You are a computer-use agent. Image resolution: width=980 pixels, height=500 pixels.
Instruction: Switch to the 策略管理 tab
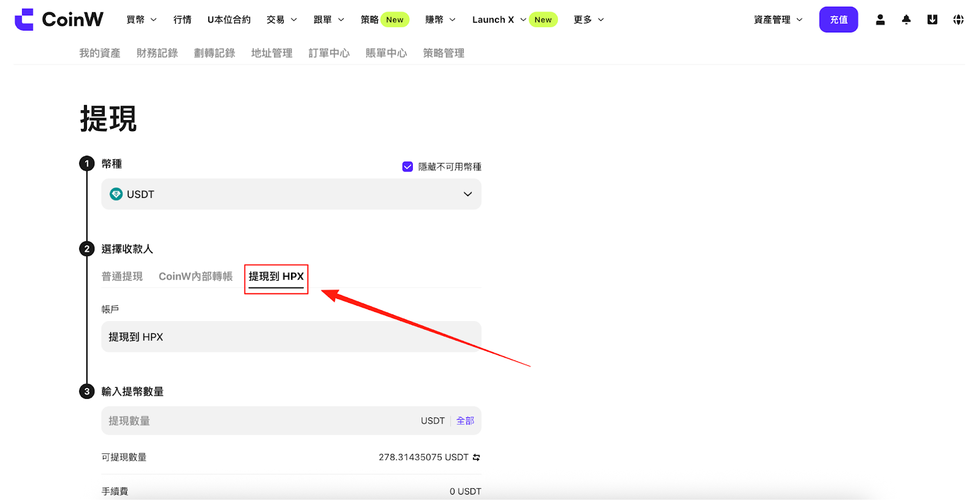coord(443,53)
